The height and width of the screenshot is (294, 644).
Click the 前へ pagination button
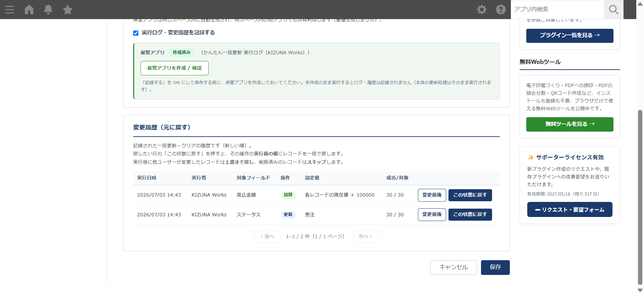267,236
